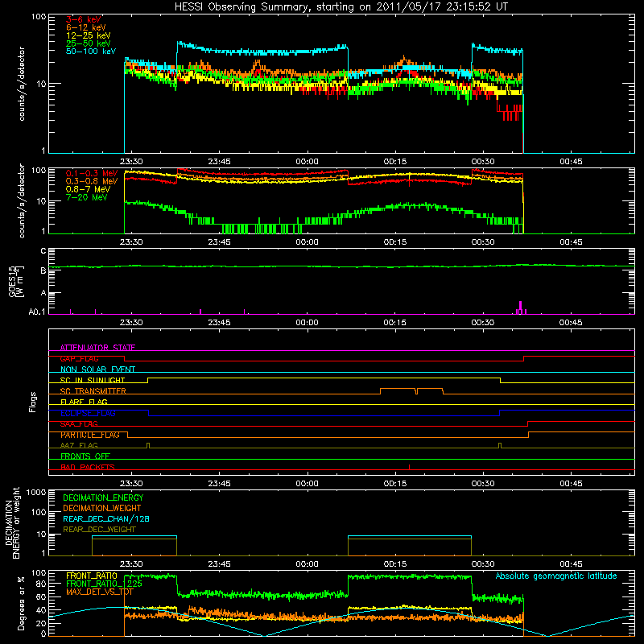The image size is (644, 644).
Task: Click the keV panel counts/s/detector axis label
Action: [x=22, y=84]
